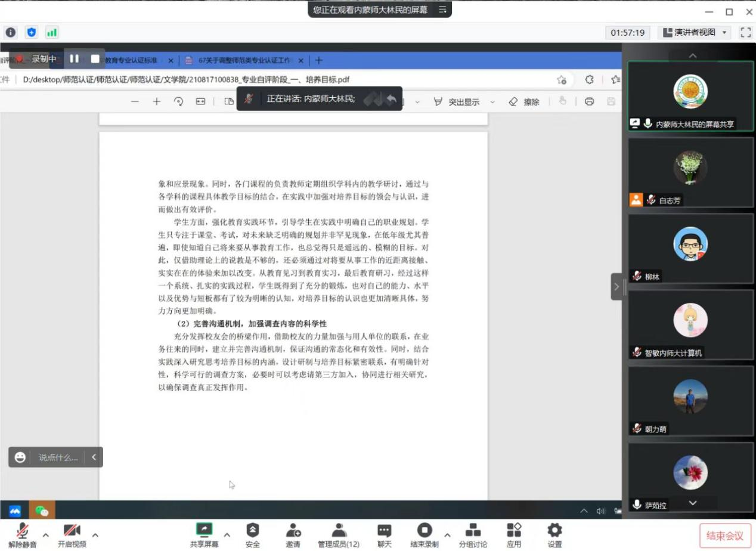Expand audio options arrow beside 解除静音

(x=45, y=534)
